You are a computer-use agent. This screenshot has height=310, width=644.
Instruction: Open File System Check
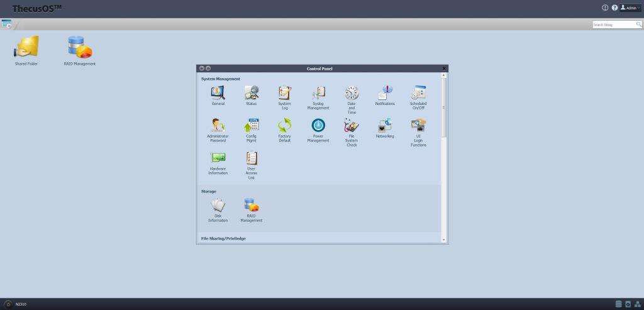pos(352,132)
